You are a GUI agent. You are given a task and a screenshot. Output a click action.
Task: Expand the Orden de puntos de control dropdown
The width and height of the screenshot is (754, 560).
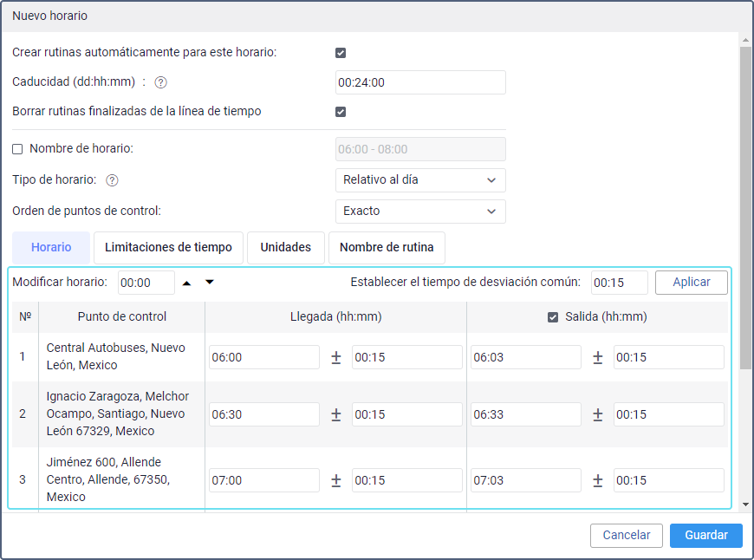419,211
